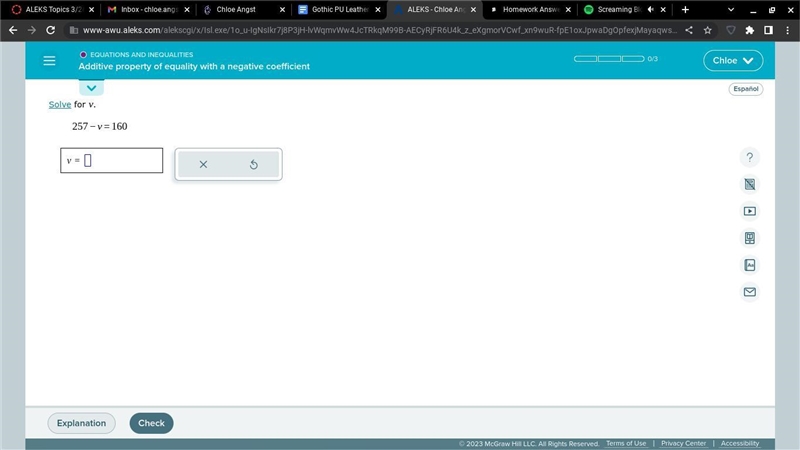Screen dimensions: 800x450
Task: Click the site information icon in address bar
Action: (73, 30)
